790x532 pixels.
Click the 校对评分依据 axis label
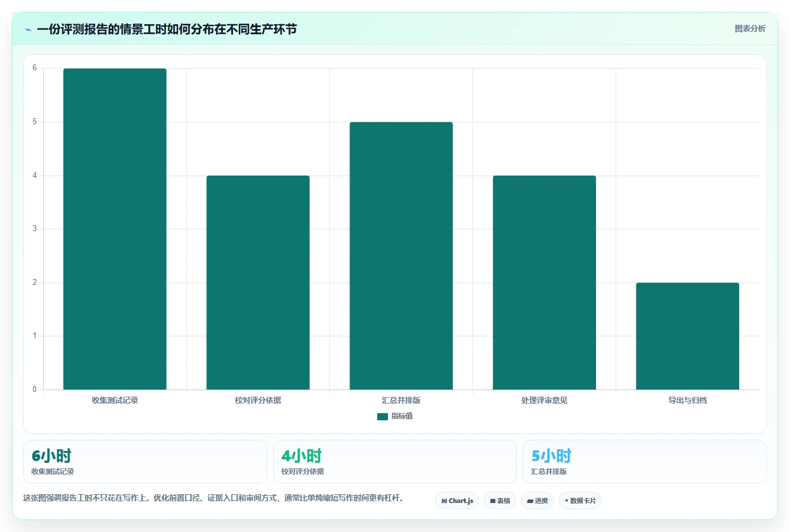(x=258, y=400)
